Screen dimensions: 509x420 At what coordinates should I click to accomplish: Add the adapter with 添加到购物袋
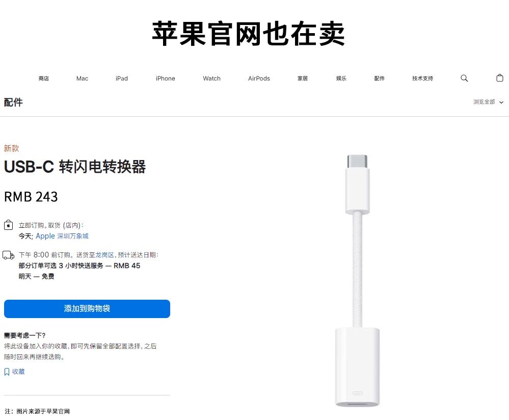click(x=87, y=308)
